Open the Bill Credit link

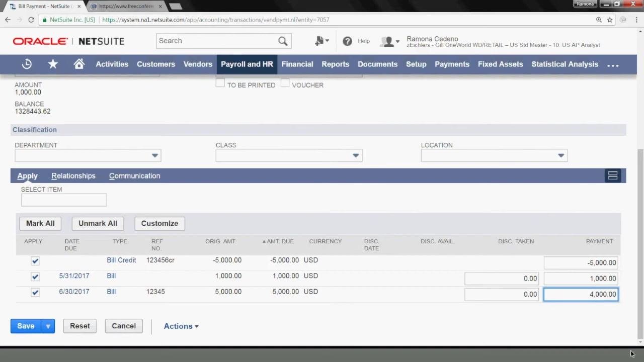121,260
